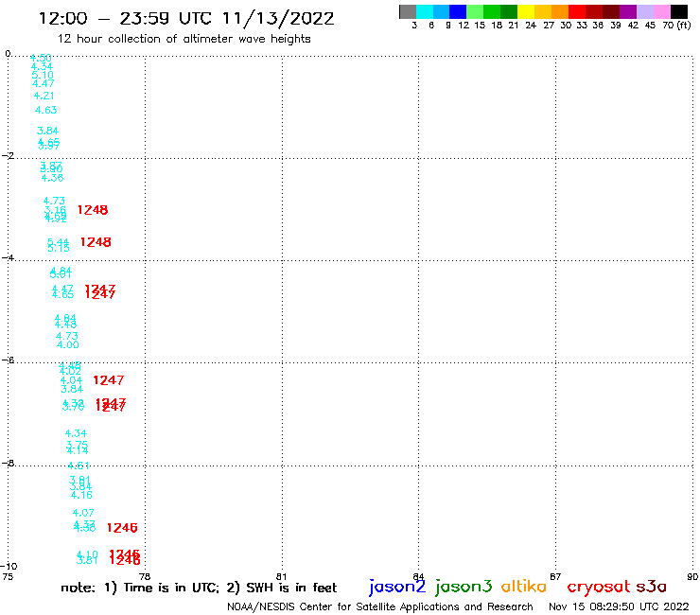Image resolution: width=700 pixels, height=615 pixels.
Task: Click the orange 'altika' legend label
Action: (523, 587)
